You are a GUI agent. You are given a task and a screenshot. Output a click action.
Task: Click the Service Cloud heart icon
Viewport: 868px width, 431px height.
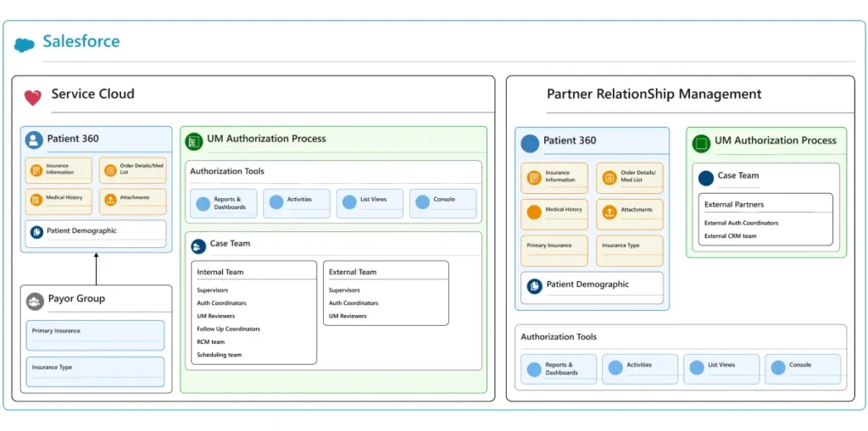click(x=33, y=98)
